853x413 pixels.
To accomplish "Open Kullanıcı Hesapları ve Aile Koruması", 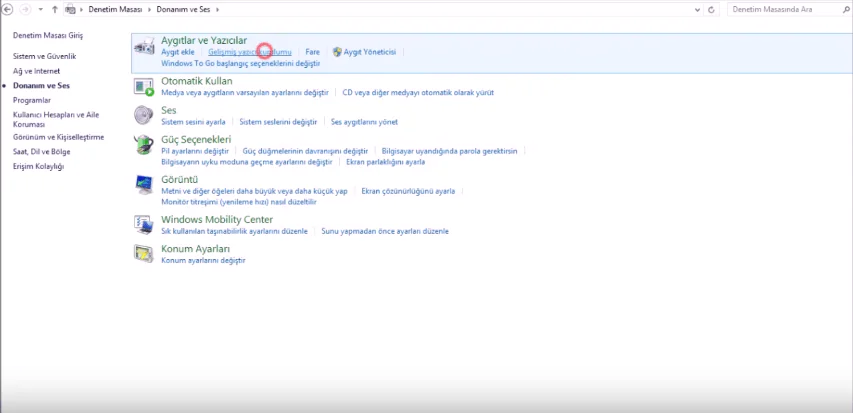I will tap(56, 120).
